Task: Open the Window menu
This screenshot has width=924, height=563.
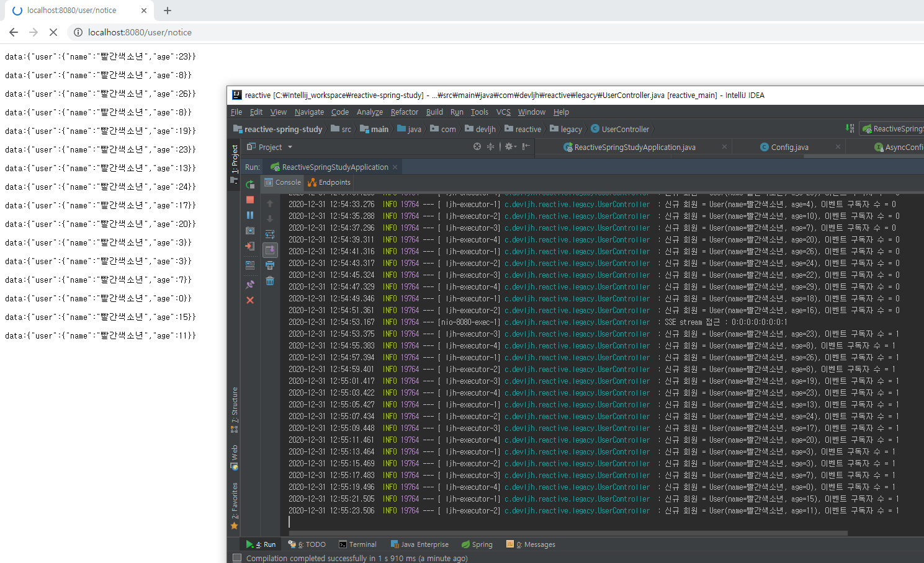Action: coord(532,112)
